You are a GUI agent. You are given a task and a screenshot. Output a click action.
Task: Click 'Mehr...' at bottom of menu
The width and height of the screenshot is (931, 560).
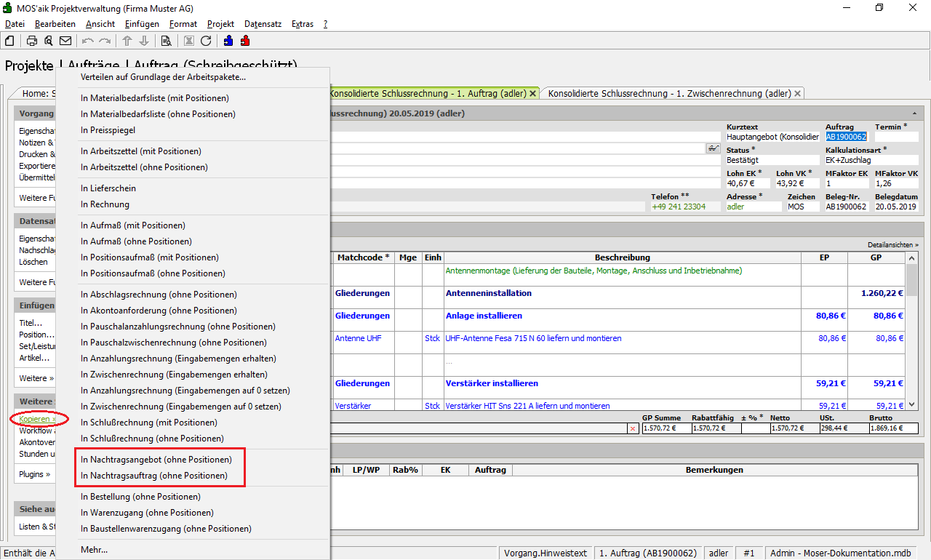point(94,550)
